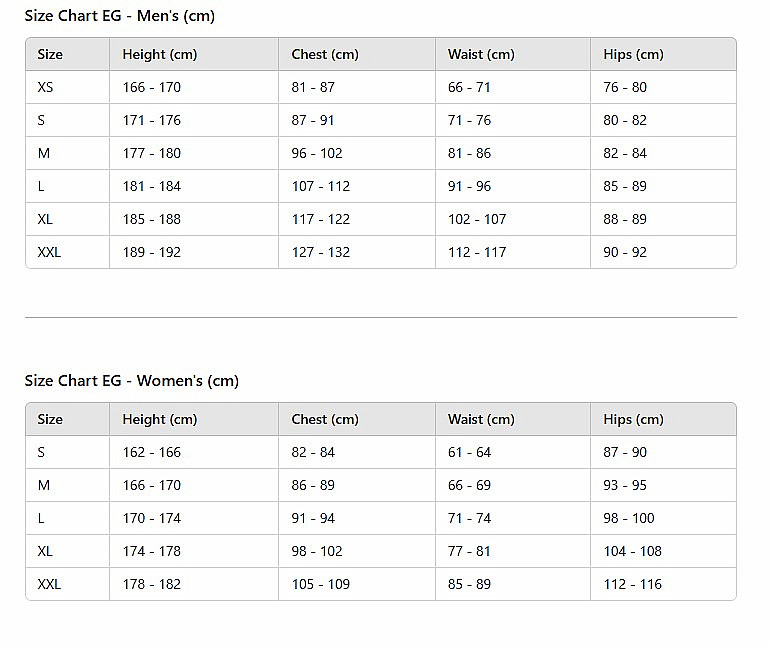Select Men's XXL height 189 - 192
Viewport: 770px width, 646px height.
click(151, 252)
